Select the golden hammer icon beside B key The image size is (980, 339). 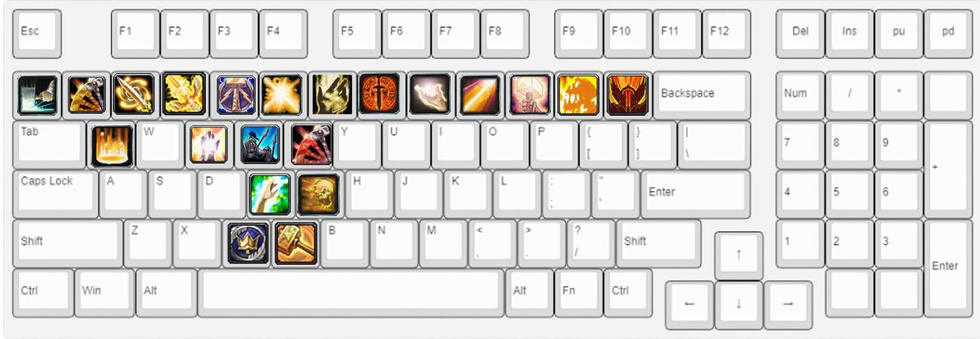pyautogui.click(x=296, y=243)
